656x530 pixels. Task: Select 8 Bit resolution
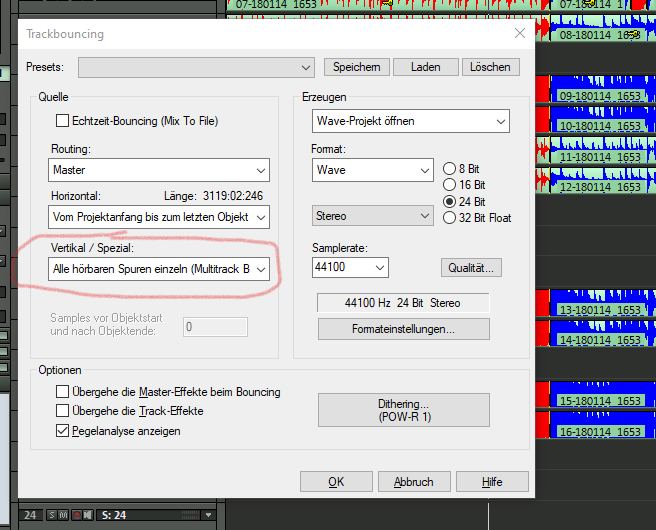pos(449,169)
